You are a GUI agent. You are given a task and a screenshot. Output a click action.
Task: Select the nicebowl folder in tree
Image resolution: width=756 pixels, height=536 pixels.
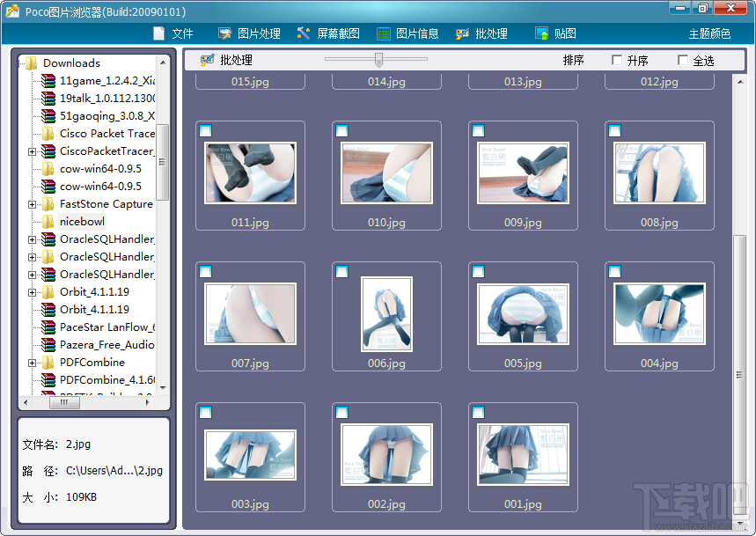tap(82, 222)
